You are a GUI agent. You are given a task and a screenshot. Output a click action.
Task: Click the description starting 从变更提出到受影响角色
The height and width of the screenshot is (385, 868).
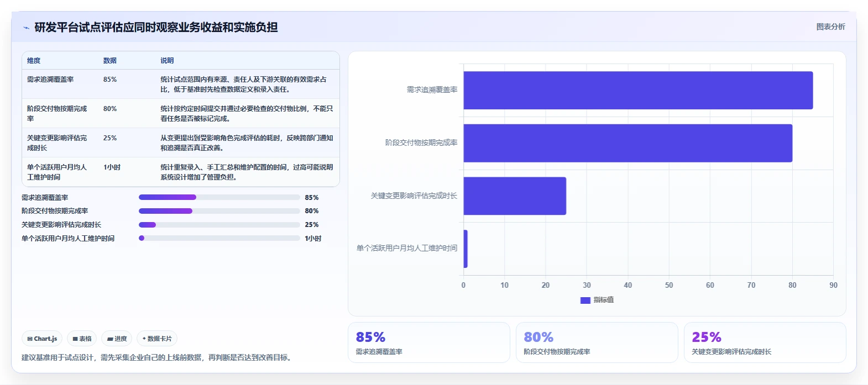pos(247,143)
